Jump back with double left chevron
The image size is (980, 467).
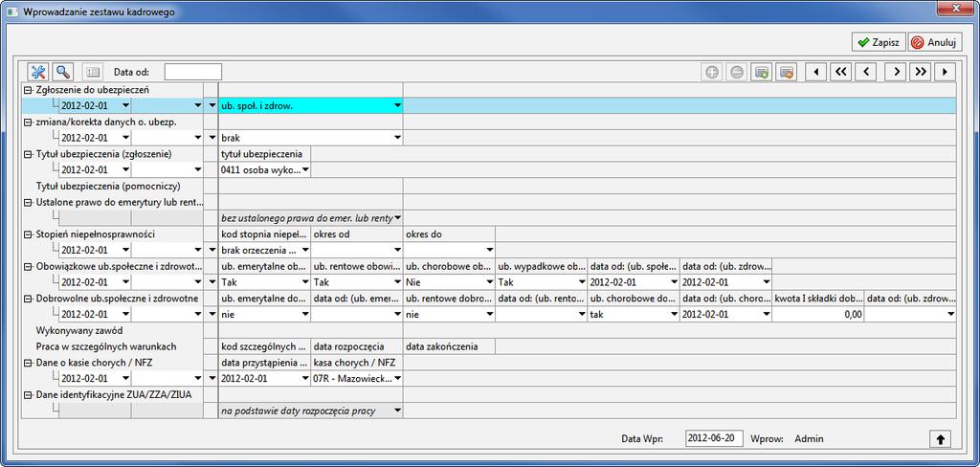(840, 73)
